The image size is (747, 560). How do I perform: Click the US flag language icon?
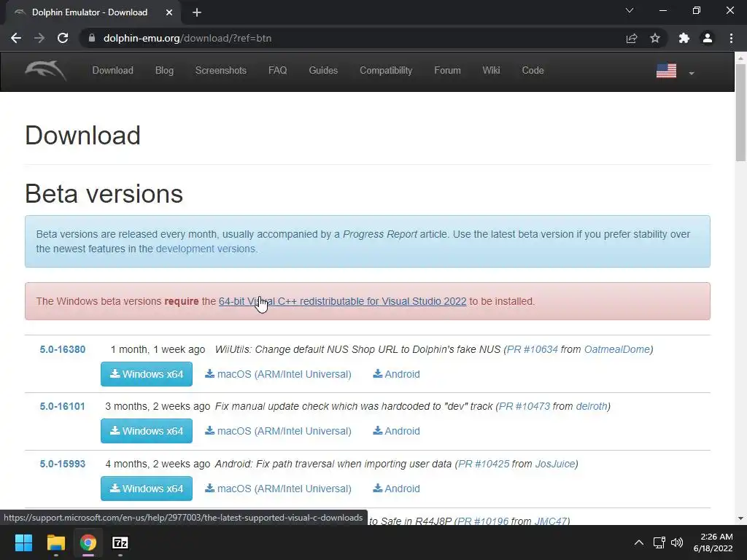coord(666,71)
